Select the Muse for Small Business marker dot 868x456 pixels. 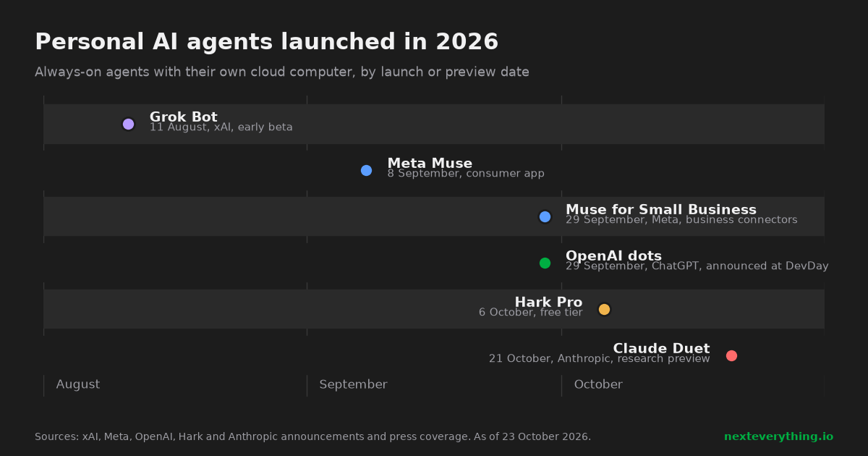click(x=545, y=216)
